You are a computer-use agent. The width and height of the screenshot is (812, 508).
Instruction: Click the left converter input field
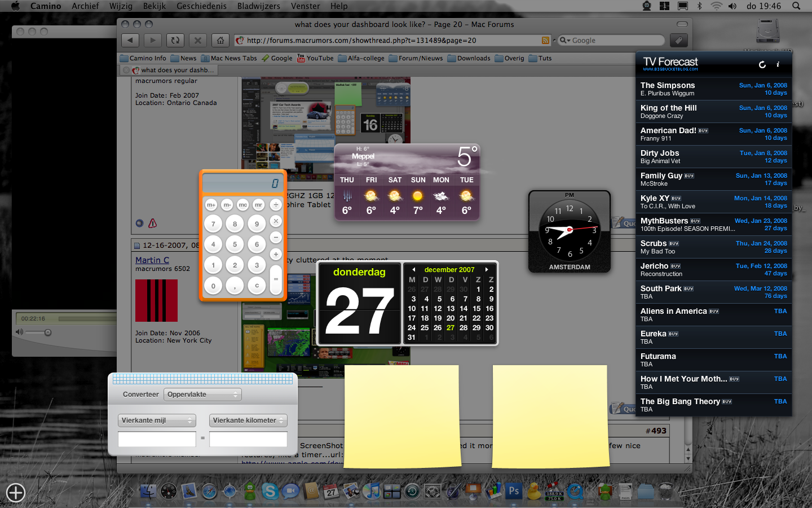pyautogui.click(x=157, y=439)
